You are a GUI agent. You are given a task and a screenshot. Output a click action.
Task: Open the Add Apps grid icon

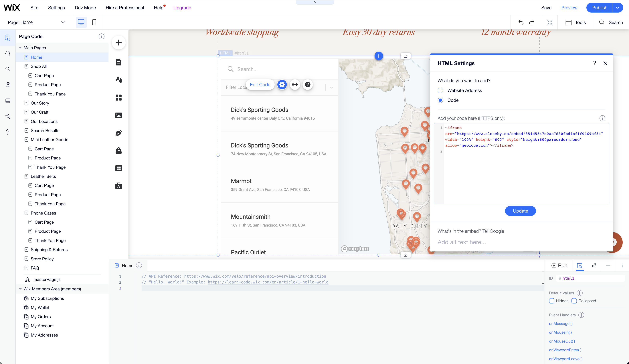(x=118, y=97)
